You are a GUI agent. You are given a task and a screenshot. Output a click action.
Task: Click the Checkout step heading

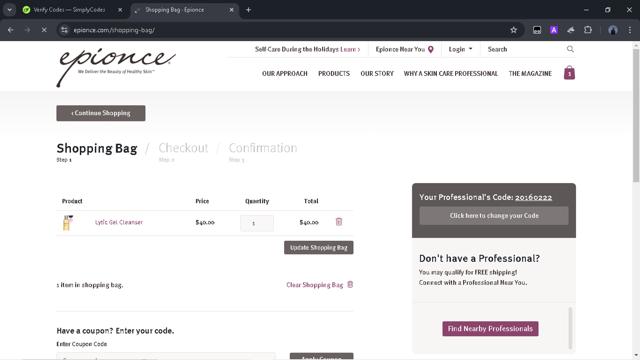click(x=183, y=148)
